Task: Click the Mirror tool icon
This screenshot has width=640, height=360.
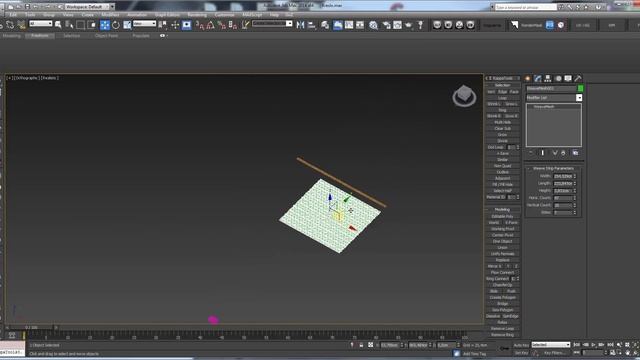Action: [300, 25]
